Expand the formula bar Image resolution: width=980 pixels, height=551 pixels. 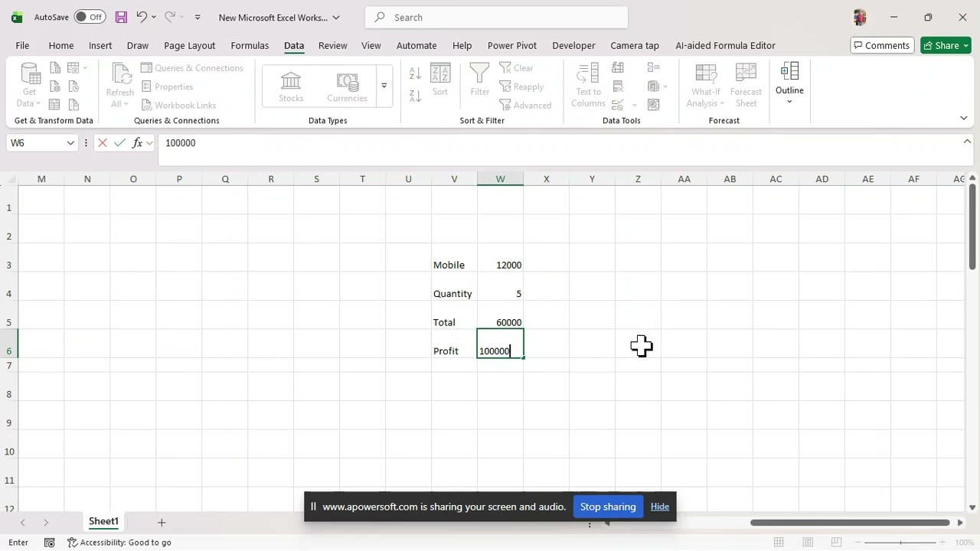[967, 142]
